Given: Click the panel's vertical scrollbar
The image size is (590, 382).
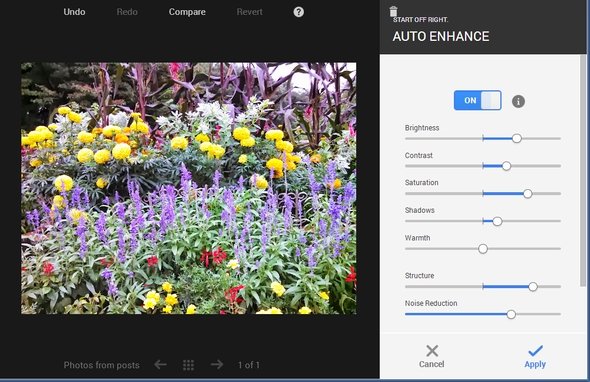Looking at the screenshot, I should coord(583,170).
